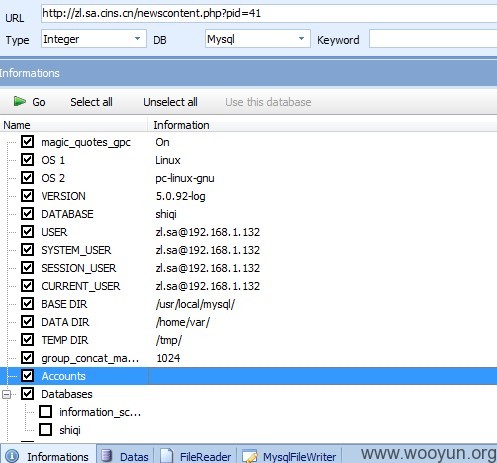Select the BASE DIR row label
The height and width of the screenshot is (463, 497).
(64, 304)
